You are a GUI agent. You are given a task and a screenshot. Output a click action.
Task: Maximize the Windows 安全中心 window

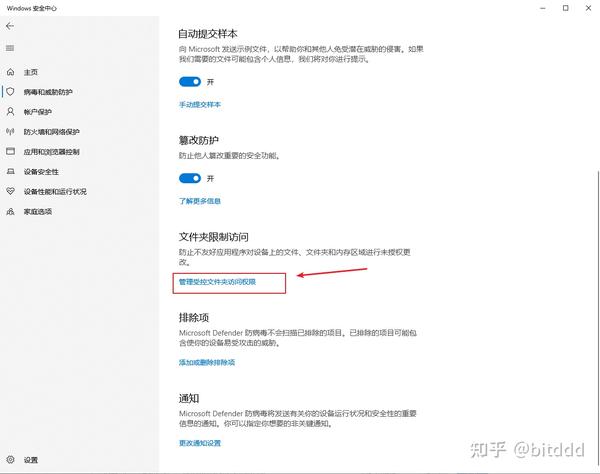[566, 8]
